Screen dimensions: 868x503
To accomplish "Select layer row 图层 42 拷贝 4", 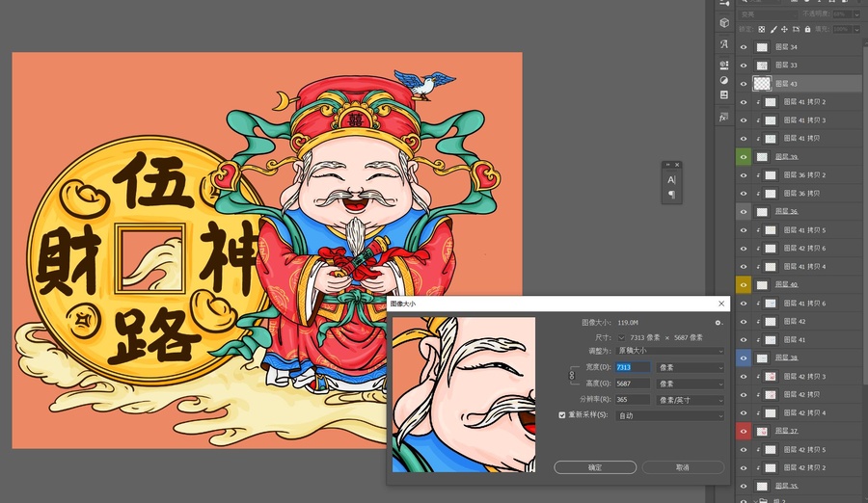I will [799, 412].
